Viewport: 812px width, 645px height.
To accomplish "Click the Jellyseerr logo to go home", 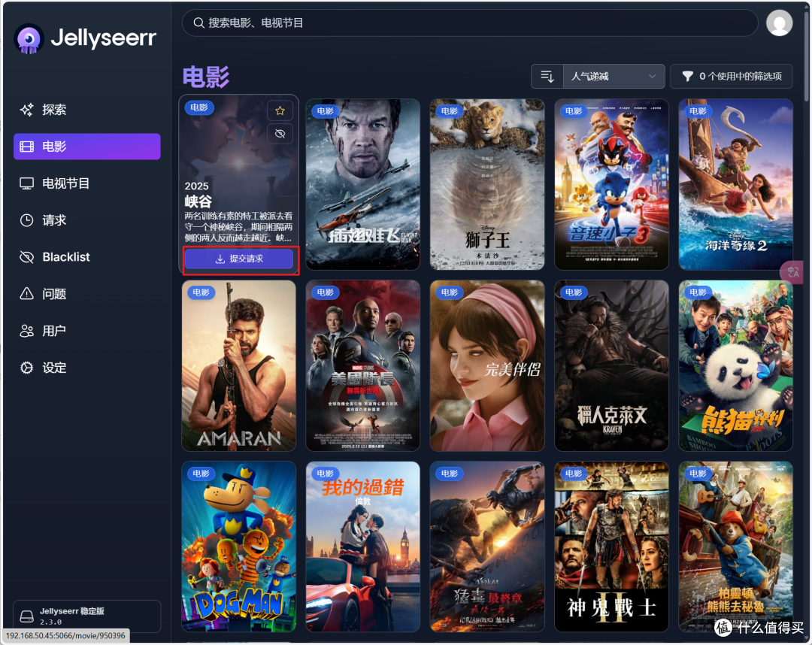I will [85, 38].
